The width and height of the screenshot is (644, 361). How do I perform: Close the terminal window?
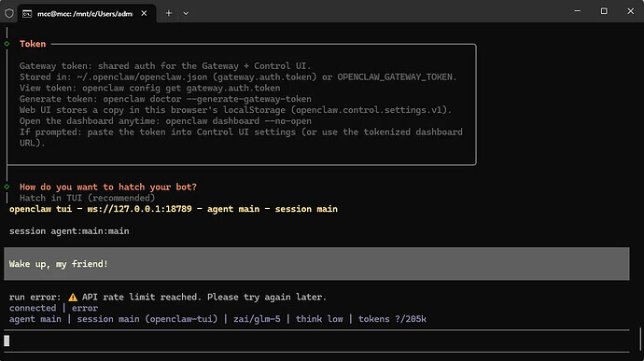click(x=630, y=11)
